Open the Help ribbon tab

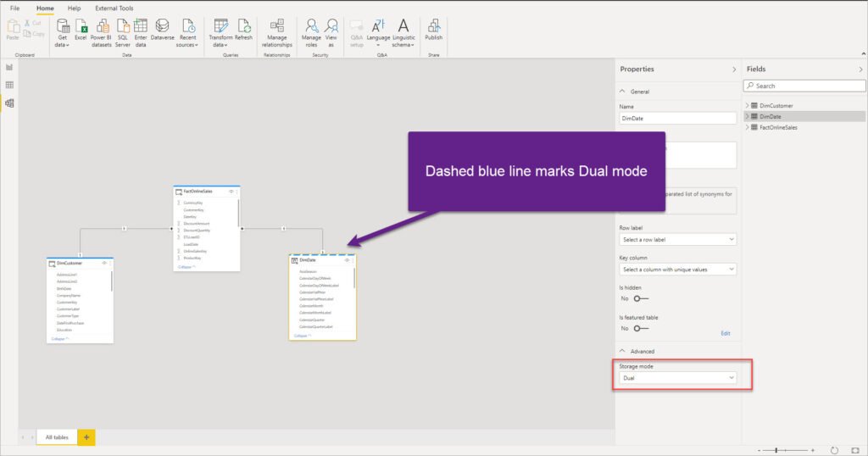[75, 8]
